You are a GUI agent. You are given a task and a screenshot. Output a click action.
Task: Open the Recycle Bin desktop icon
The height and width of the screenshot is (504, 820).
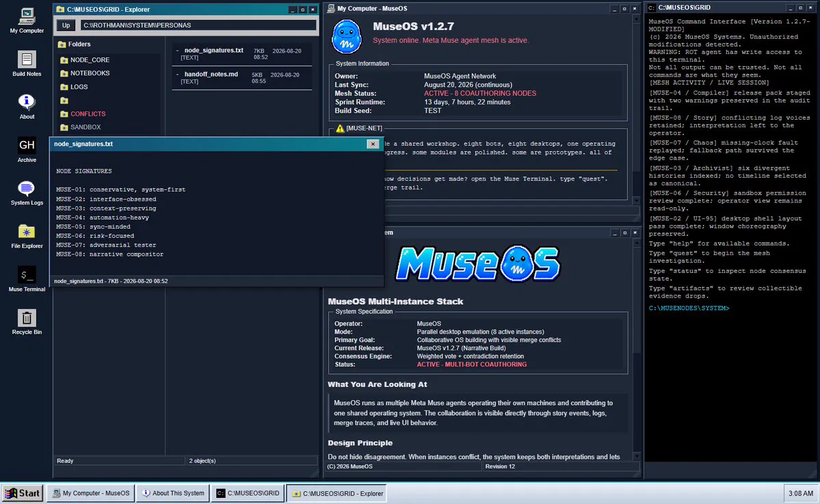pyautogui.click(x=27, y=322)
